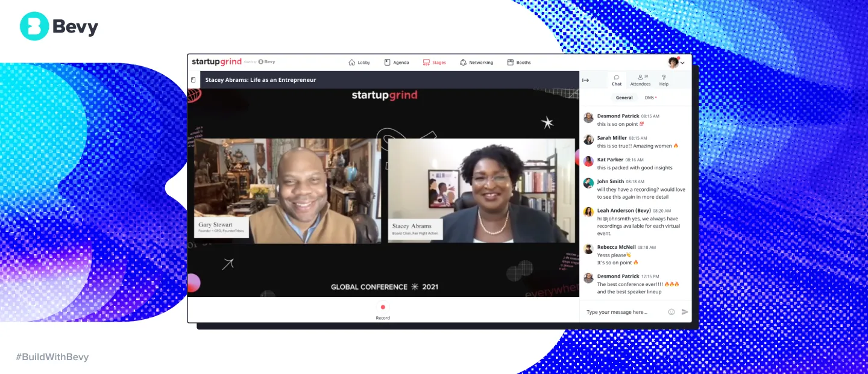Select the General chat channel
This screenshot has width=868, height=374.
624,98
